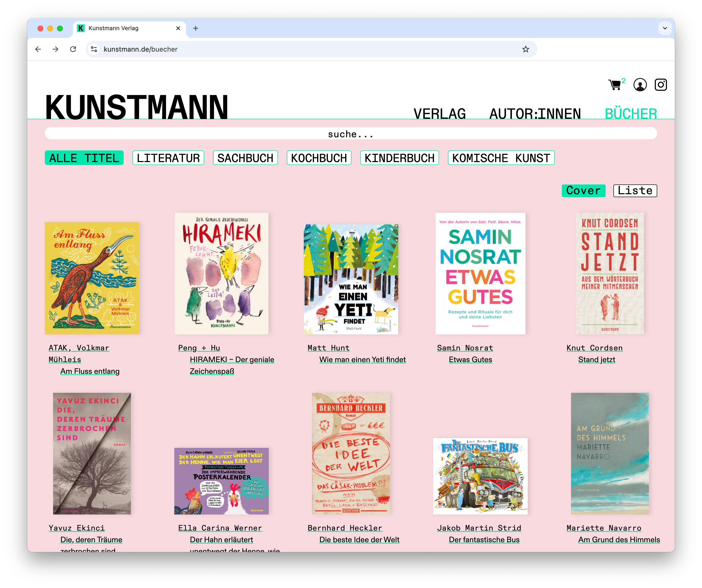Click inside the suche search field
The height and width of the screenshot is (588, 702).
click(351, 133)
